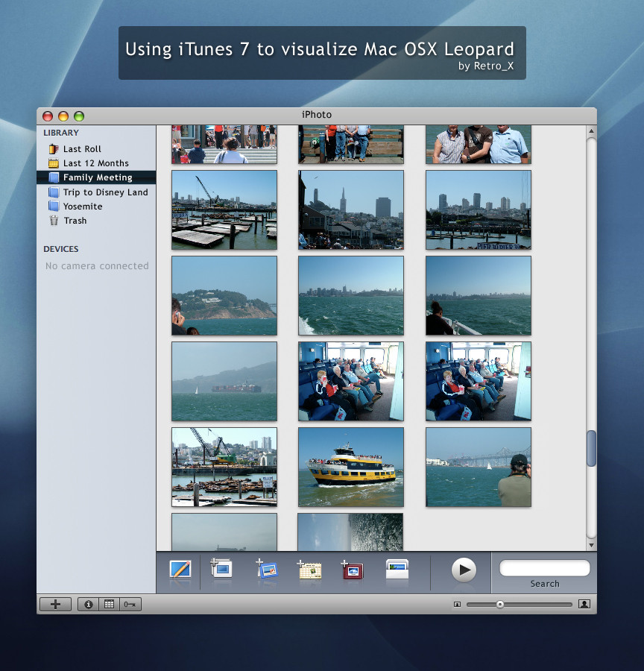This screenshot has width=644, height=671.
Task: Create a new slideshow with the photo-plus icon
Action: click(x=267, y=569)
